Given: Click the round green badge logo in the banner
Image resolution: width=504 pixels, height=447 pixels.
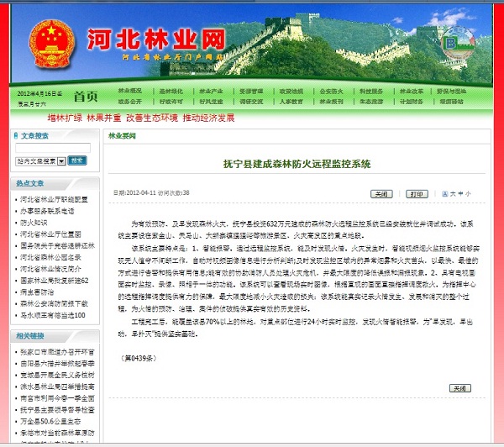Looking at the screenshot, I should [x=459, y=43].
